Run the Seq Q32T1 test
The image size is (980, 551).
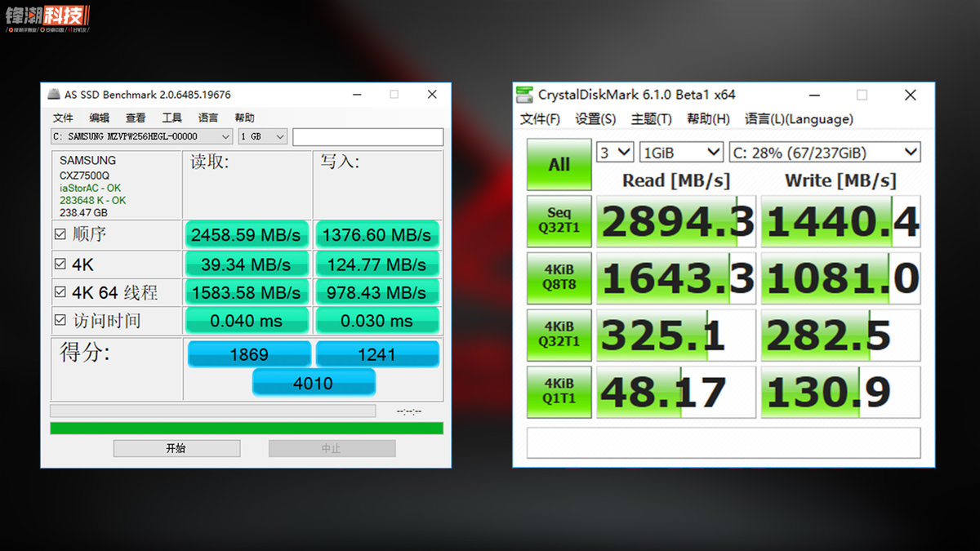point(559,220)
